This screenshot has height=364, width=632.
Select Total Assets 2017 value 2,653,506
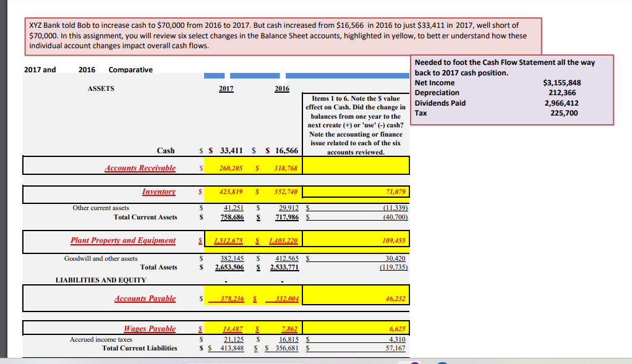click(x=229, y=267)
